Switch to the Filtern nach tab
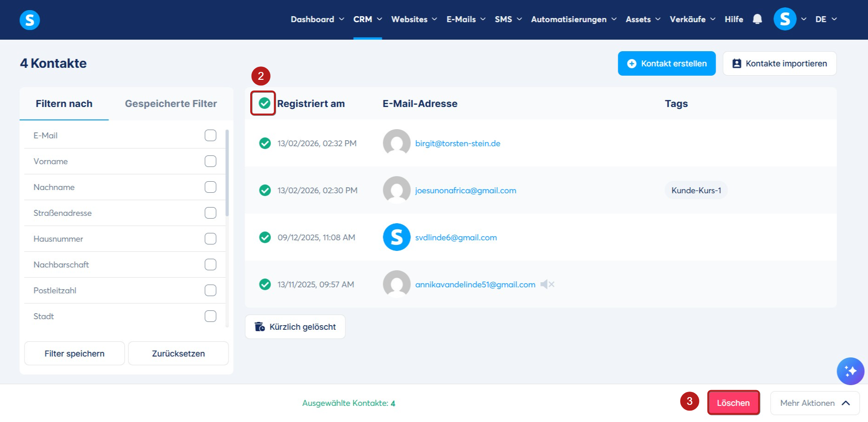The image size is (868, 422). [x=64, y=104]
